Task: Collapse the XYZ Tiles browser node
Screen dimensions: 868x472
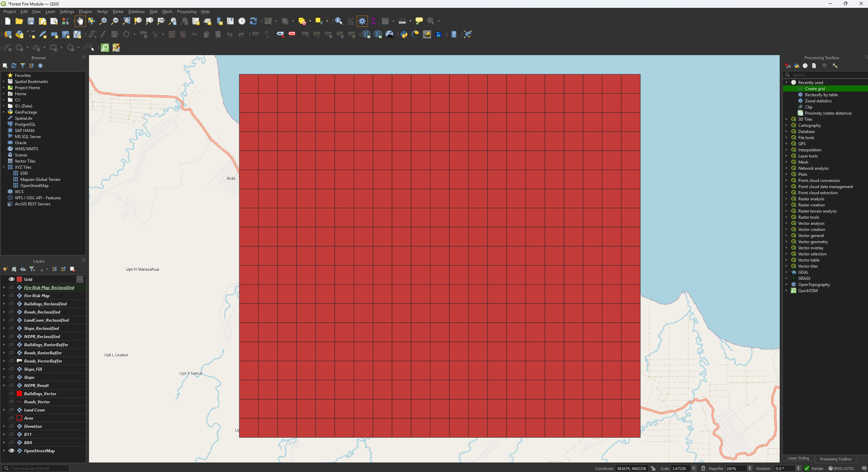Action: (4, 167)
